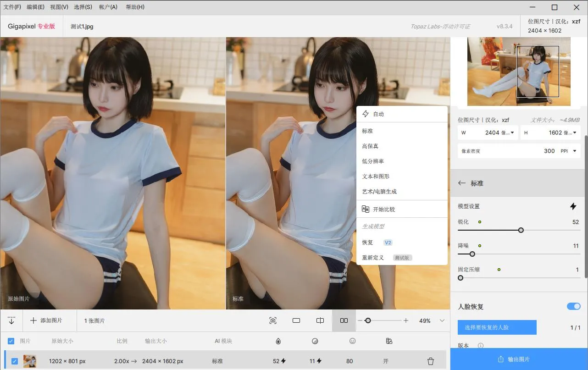Viewport: 588px width, 370px height.
Task: Click the 锐化 sharpen slider handle
Action: pyautogui.click(x=521, y=230)
